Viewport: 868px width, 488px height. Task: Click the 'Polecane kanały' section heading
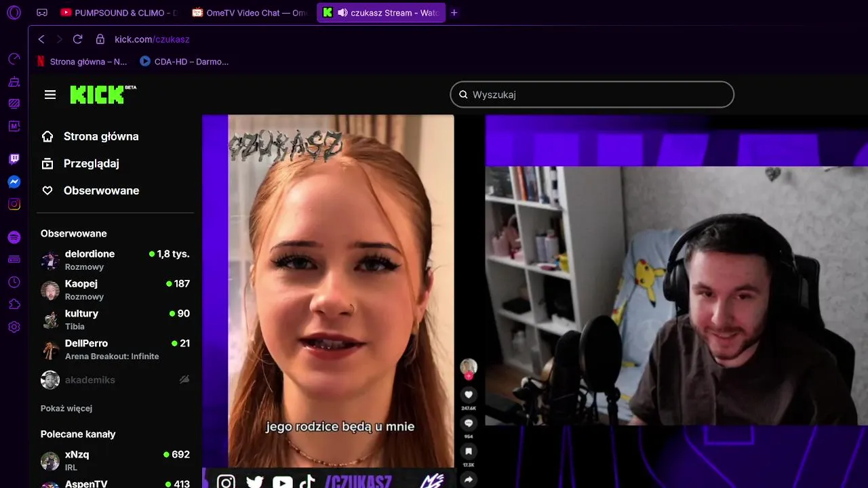[78, 434]
